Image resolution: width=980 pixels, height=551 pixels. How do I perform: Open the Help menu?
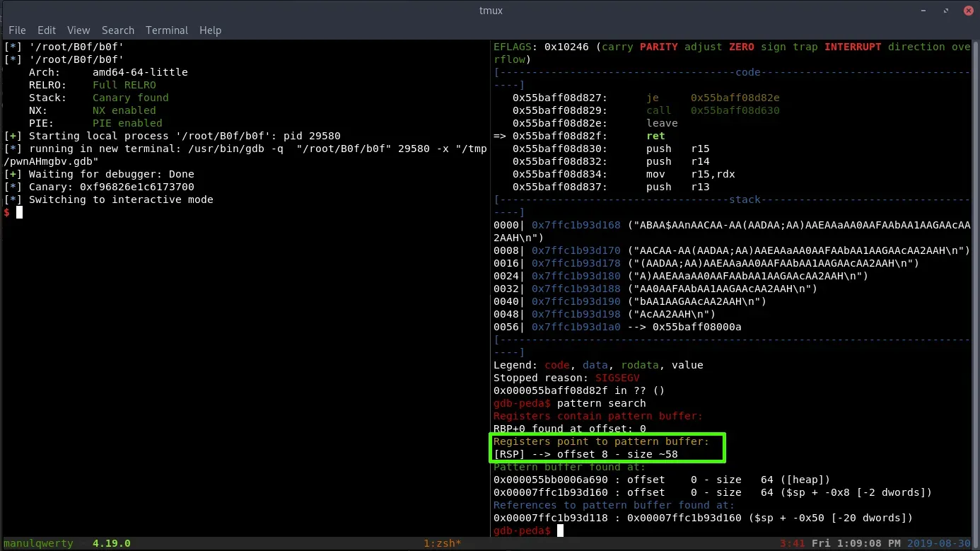[x=210, y=30]
